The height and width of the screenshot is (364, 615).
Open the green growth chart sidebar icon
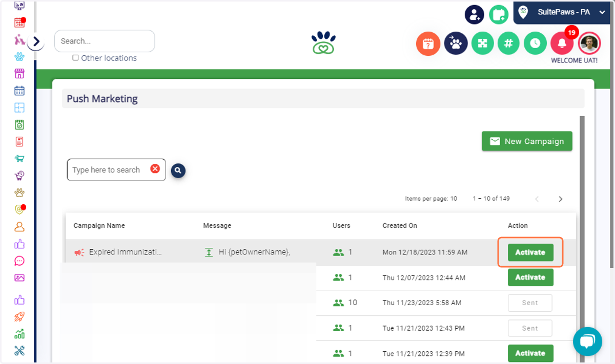(x=19, y=334)
